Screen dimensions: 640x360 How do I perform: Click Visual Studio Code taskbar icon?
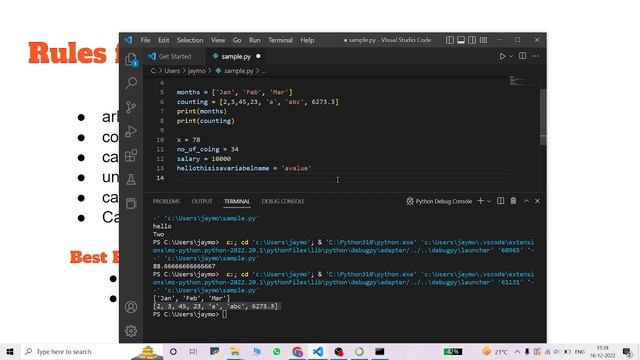[x=318, y=351]
